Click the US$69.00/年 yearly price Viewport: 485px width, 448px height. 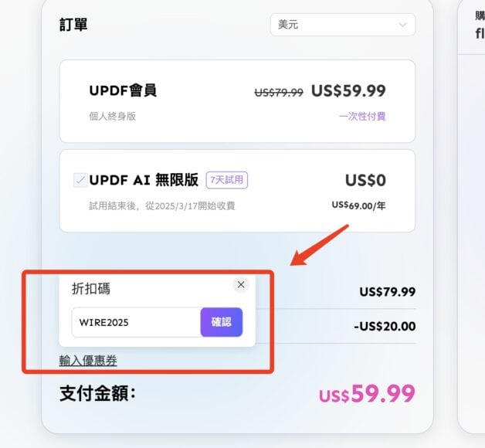359,205
